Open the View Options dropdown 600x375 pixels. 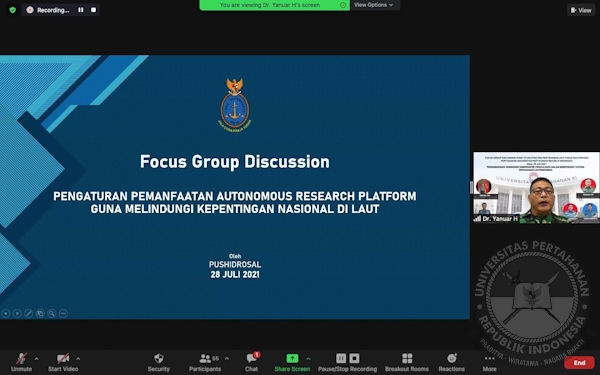pos(373,5)
